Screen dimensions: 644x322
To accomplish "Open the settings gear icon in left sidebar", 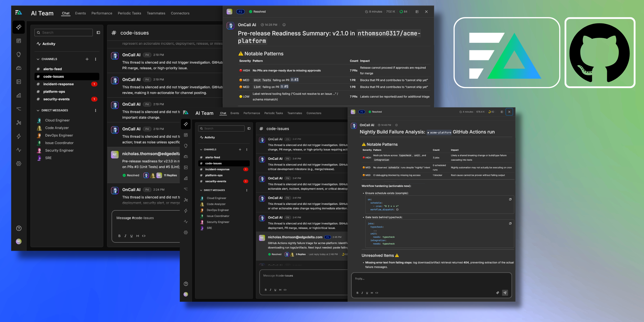I will click(x=19, y=164).
